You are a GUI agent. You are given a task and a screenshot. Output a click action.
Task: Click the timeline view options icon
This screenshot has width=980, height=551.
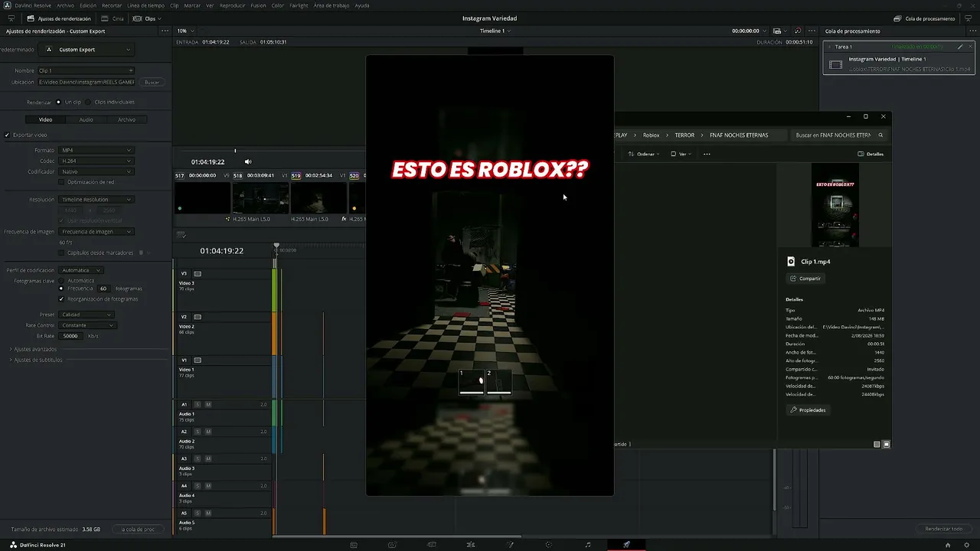pyautogui.click(x=181, y=235)
